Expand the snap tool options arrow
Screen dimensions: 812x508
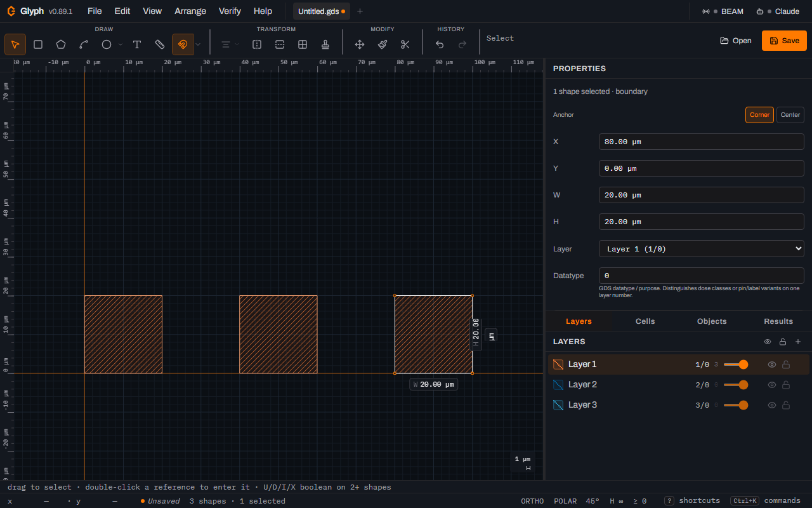point(198,44)
